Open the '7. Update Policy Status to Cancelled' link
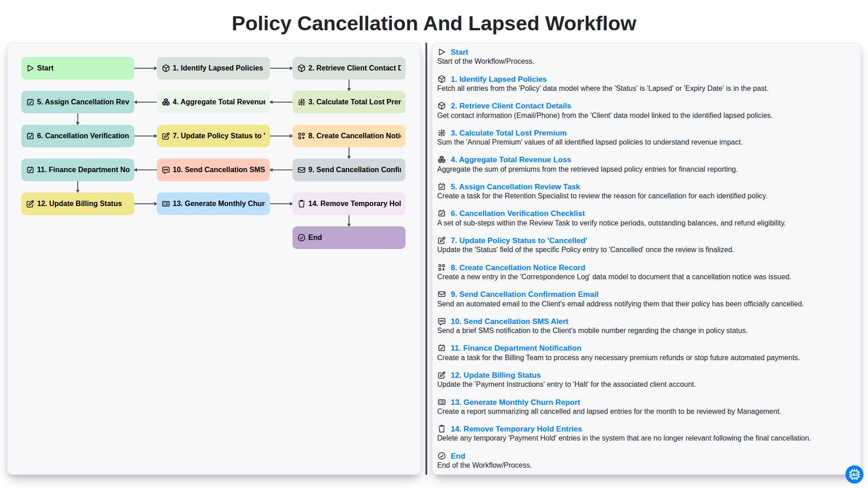 point(519,240)
